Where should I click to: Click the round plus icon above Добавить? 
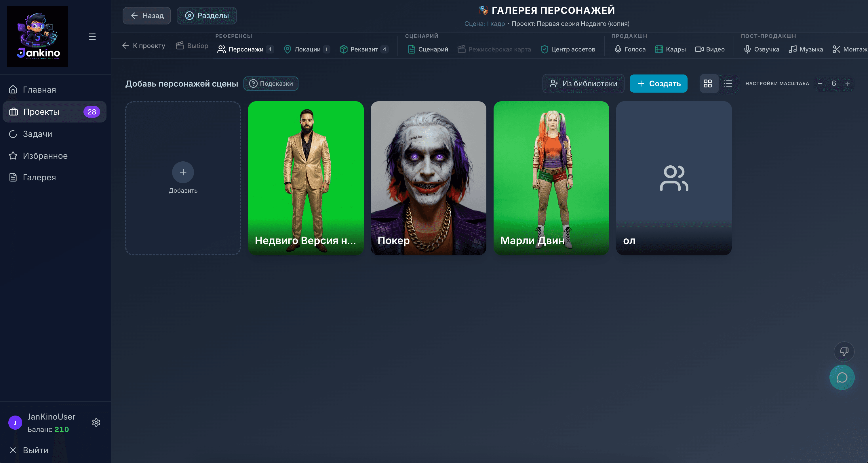[x=183, y=172]
